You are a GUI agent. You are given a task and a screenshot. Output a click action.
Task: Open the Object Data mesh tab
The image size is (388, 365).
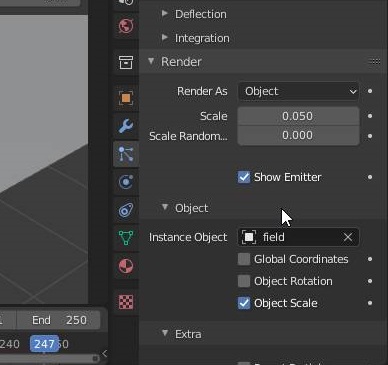click(126, 238)
